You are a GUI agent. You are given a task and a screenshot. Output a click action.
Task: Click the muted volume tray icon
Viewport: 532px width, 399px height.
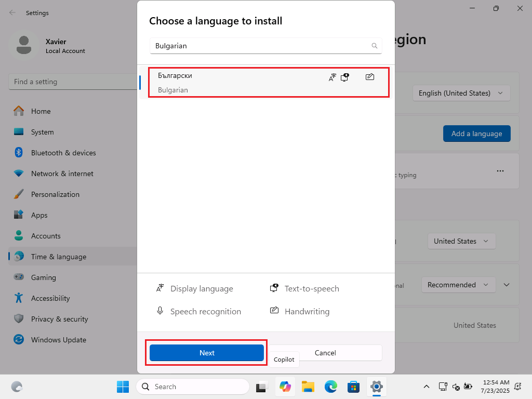click(456, 387)
